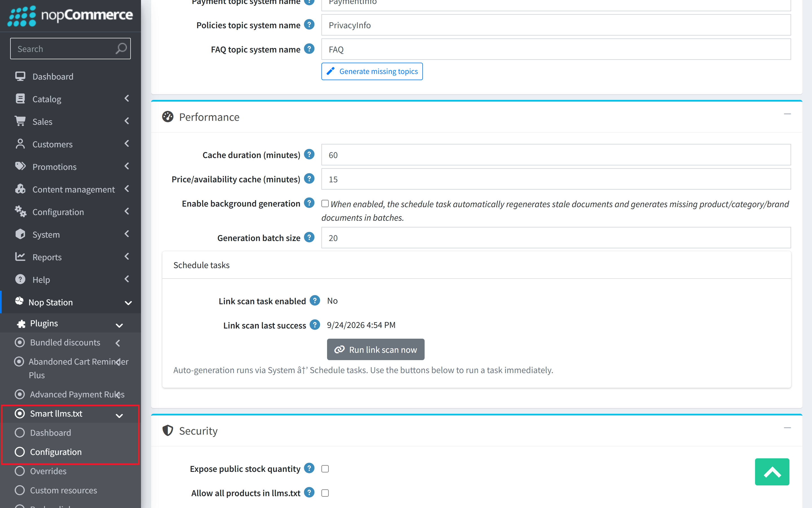Click the Performance panel gauge icon
Viewport: 812px width, 508px height.
coord(168,117)
